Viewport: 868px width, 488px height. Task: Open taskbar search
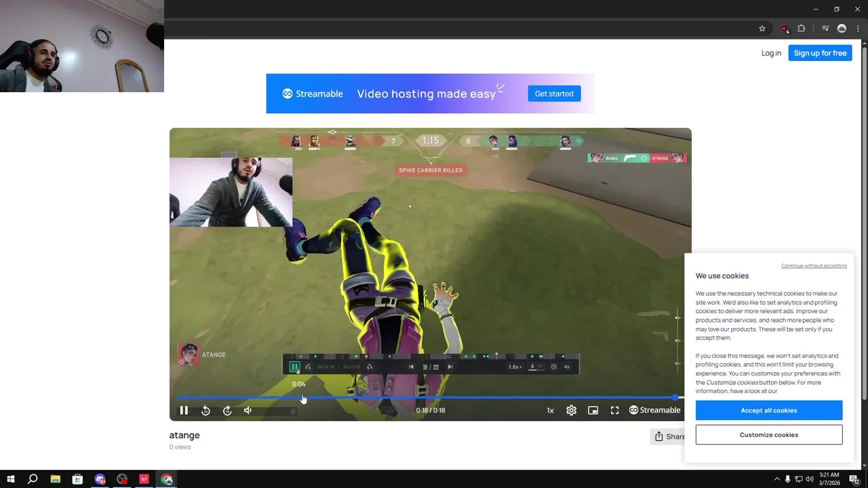coord(33,479)
